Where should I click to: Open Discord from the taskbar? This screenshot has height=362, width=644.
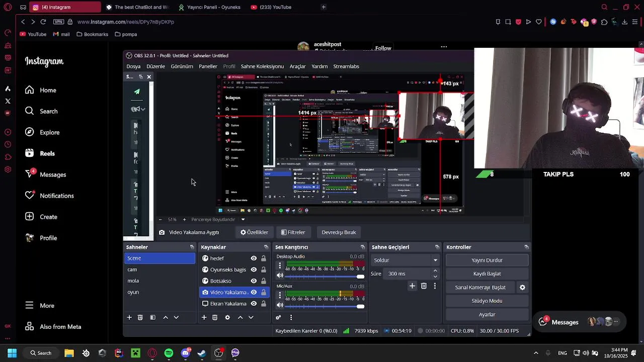point(185,353)
